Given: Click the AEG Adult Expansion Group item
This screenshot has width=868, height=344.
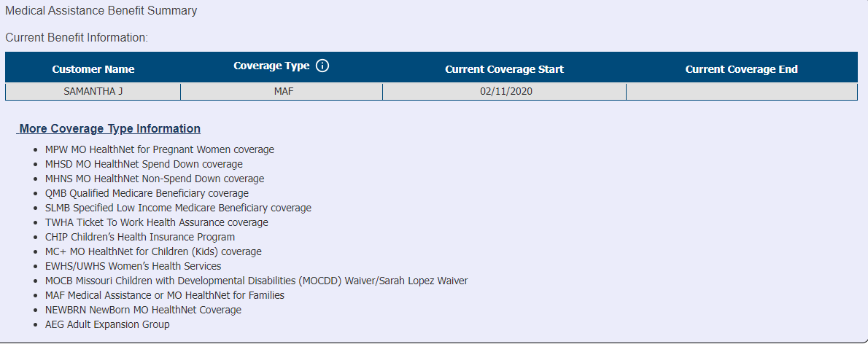Looking at the screenshot, I should [107, 324].
